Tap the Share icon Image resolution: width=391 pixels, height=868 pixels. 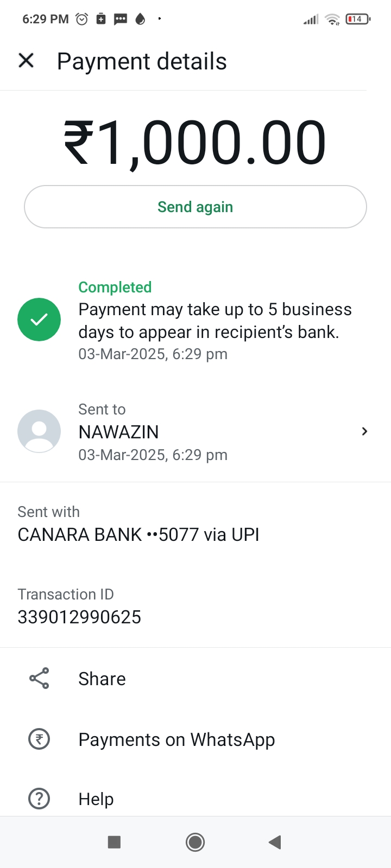click(x=39, y=678)
